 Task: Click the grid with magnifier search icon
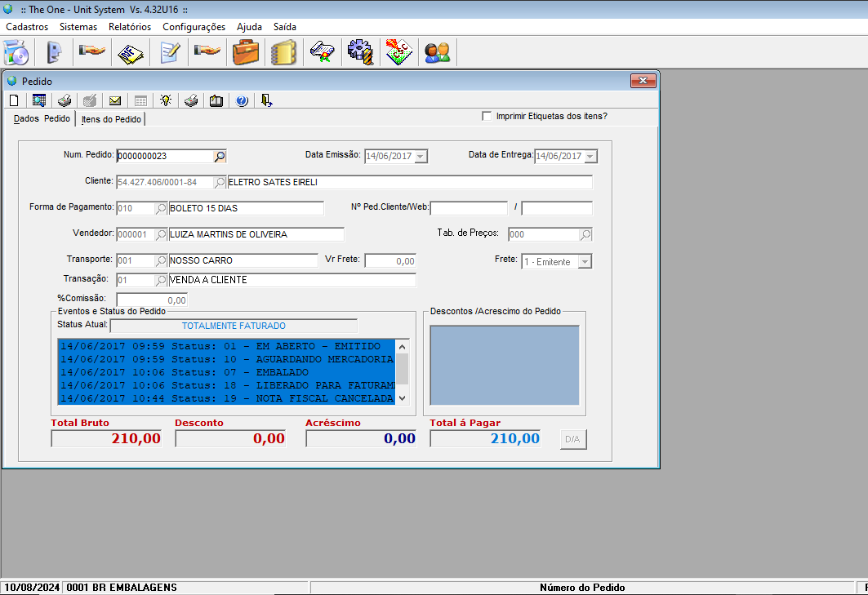click(x=38, y=100)
